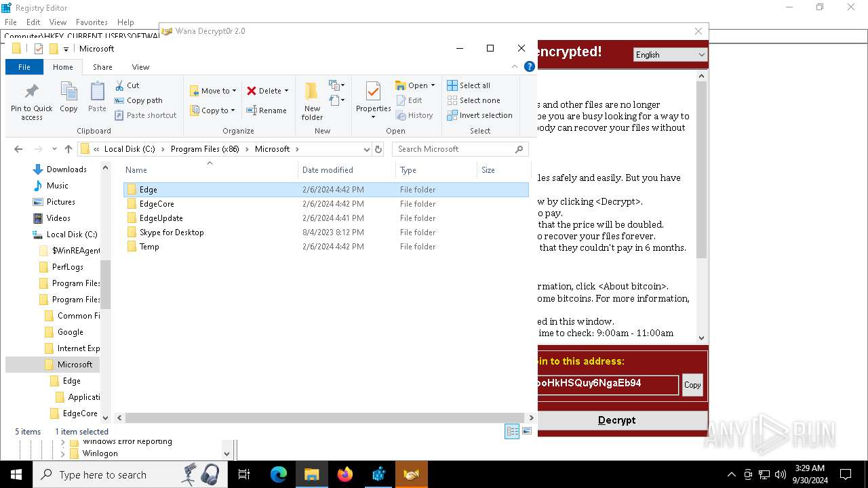Click the Decrypt button in Wana Decrypt0r

617,420
